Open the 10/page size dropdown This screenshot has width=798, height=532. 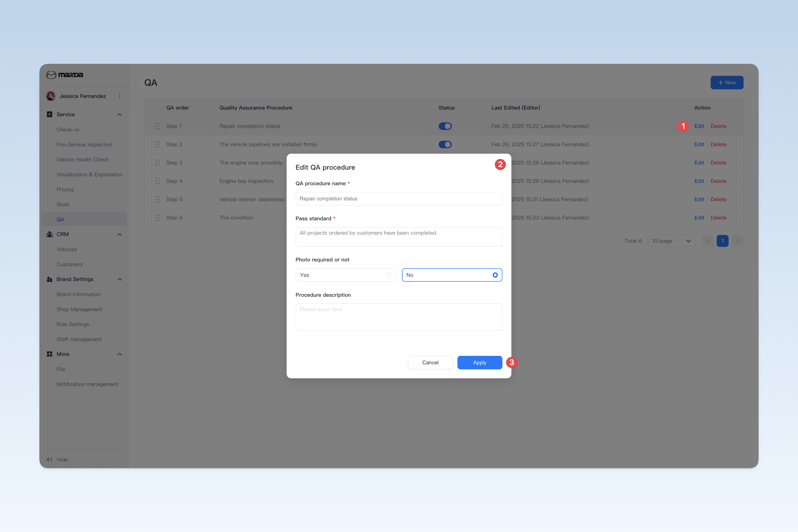[x=671, y=241]
